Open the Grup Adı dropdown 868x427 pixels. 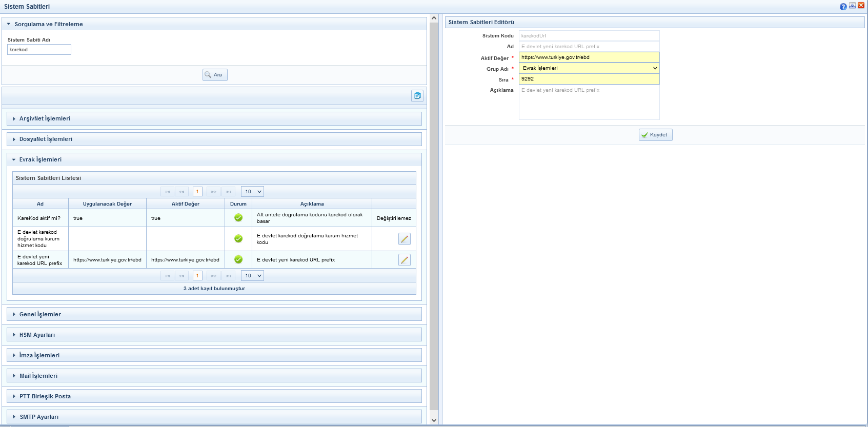589,68
